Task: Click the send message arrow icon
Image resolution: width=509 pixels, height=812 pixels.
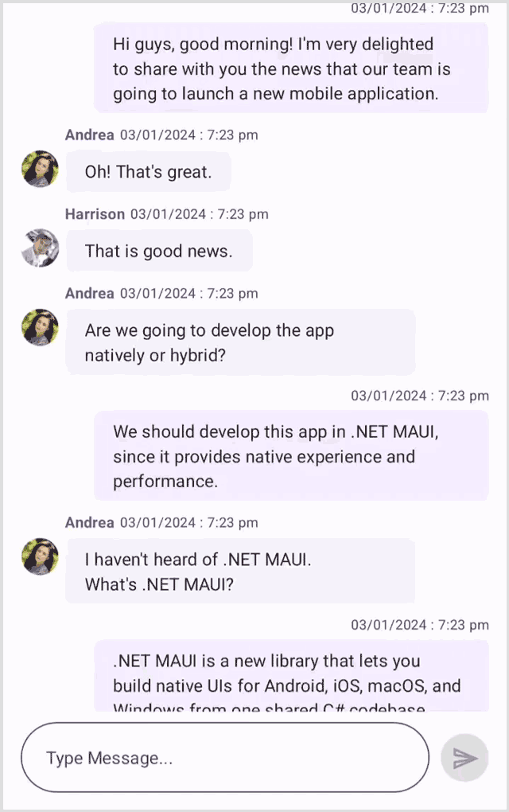Action: click(x=464, y=758)
